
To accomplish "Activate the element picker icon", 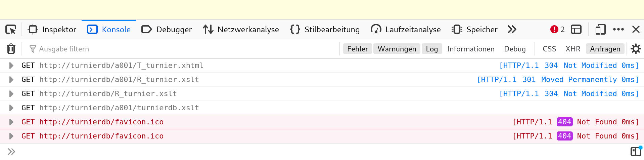I will coord(11,30).
